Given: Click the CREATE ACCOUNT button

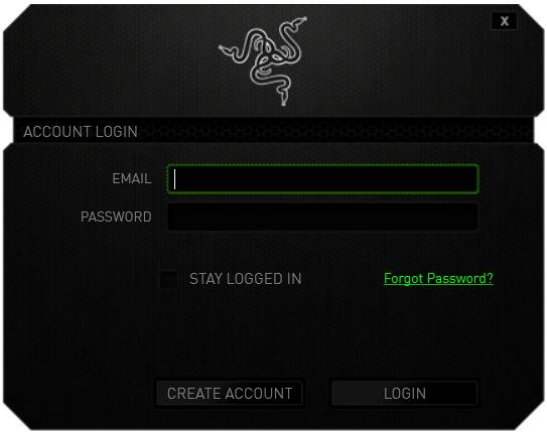Looking at the screenshot, I should pos(229,393).
